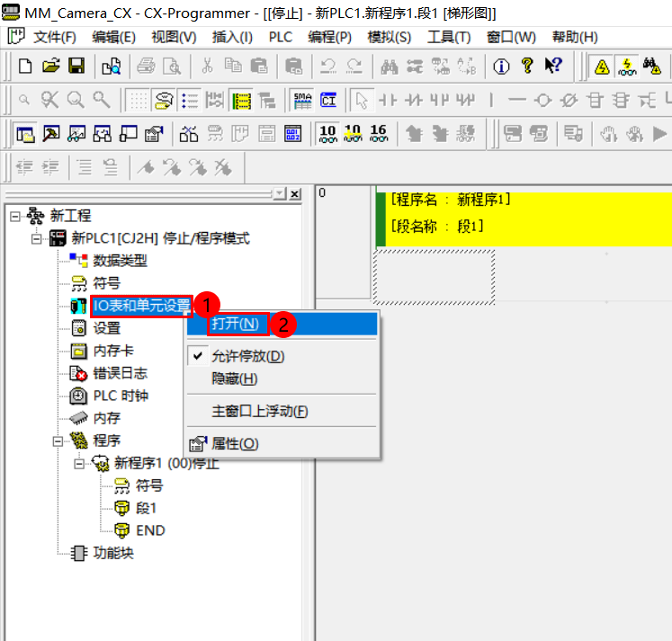Collapse the 新工程 tree root
Screen dimensions: 672x641
pyautogui.click(x=15, y=217)
